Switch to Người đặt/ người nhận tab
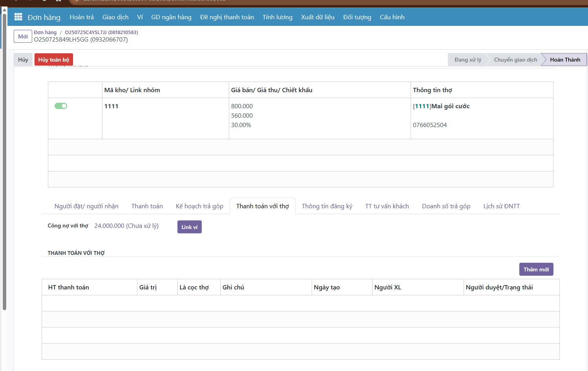Viewport: 588px width, 371px height. (86, 206)
